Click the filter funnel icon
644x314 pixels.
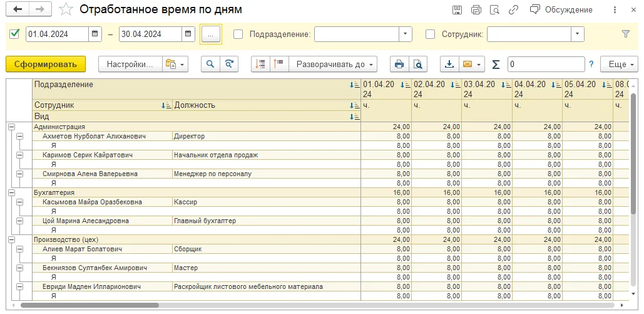coord(625,34)
